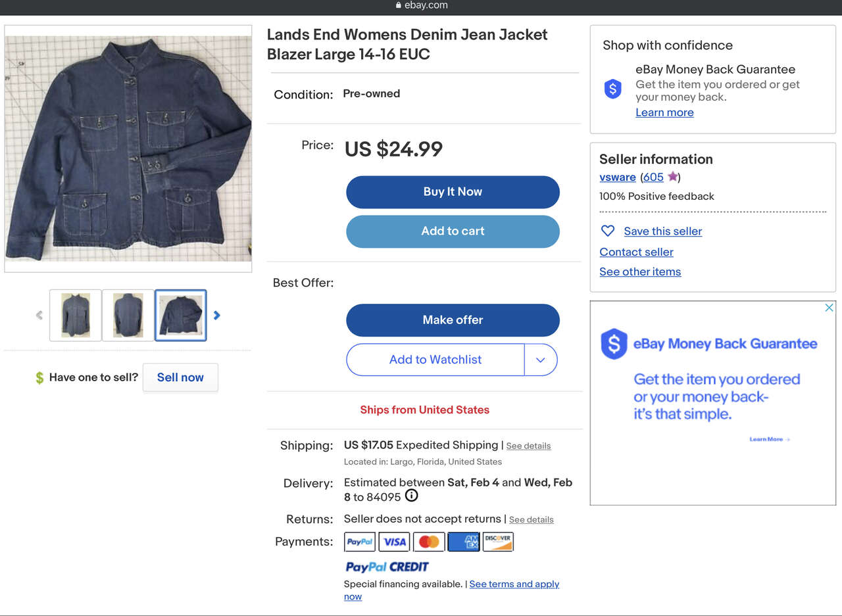Click the Sell now button
This screenshot has height=616, width=842.
click(180, 377)
